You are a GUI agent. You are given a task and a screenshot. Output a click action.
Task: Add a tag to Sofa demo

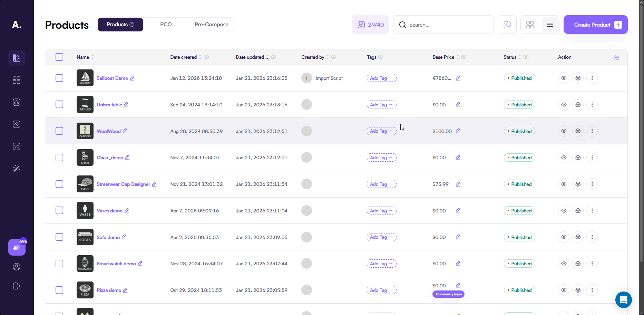coord(381,237)
